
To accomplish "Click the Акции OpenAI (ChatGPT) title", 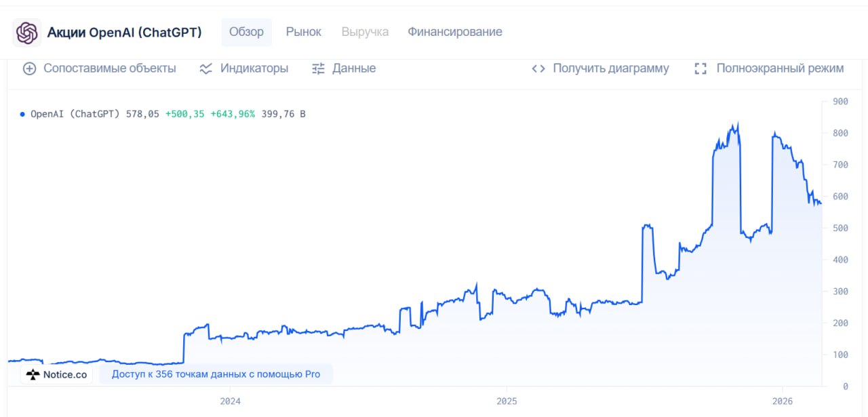I will pyautogui.click(x=124, y=33).
